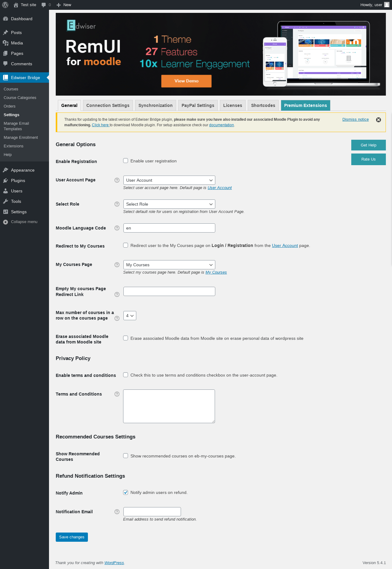The image size is (392, 569).
Task: Open the Shortcodes tab
Action: point(263,105)
